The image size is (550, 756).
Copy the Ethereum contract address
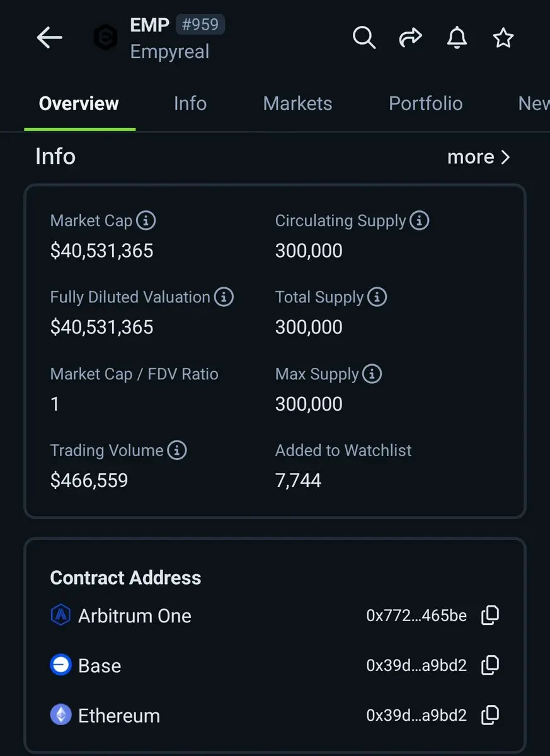pos(490,715)
